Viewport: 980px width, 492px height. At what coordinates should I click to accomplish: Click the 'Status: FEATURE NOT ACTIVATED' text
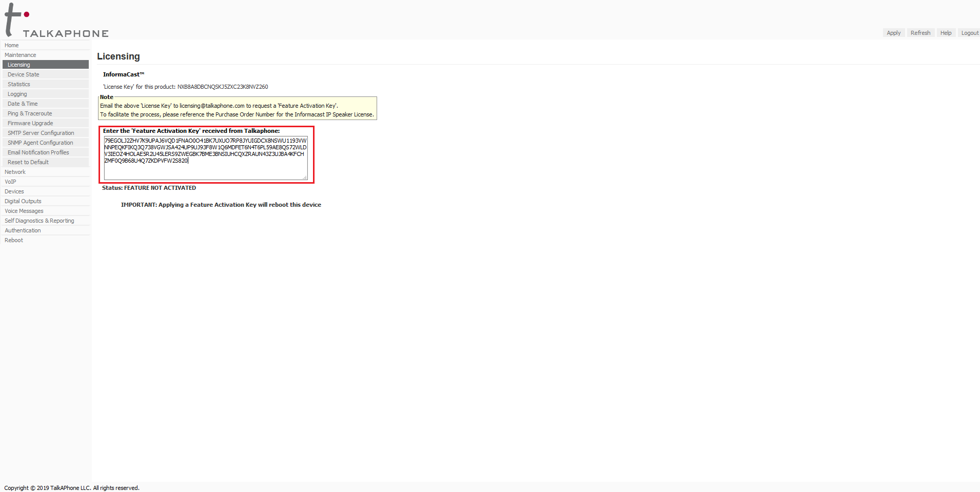[149, 188]
